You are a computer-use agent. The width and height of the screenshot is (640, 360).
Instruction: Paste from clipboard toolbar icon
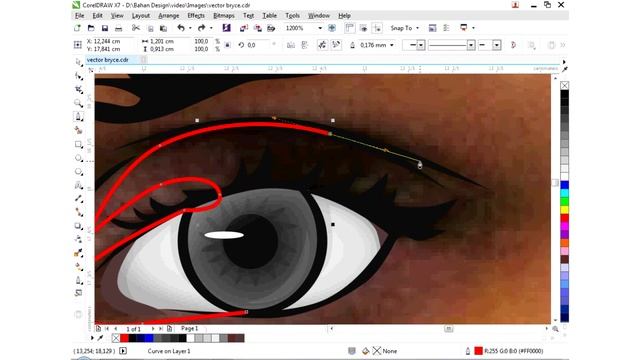click(163, 28)
